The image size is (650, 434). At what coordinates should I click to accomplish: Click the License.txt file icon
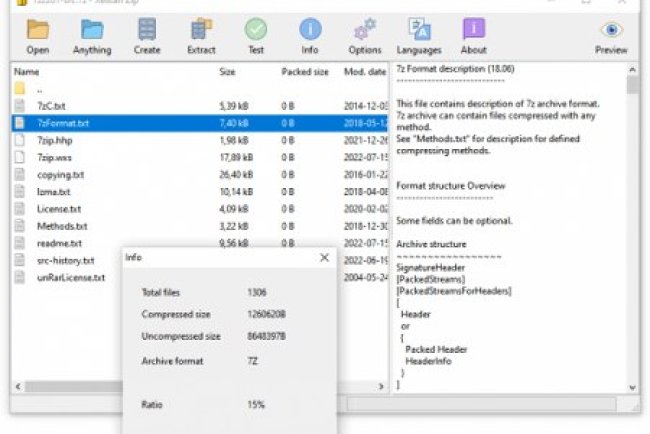tap(19, 209)
